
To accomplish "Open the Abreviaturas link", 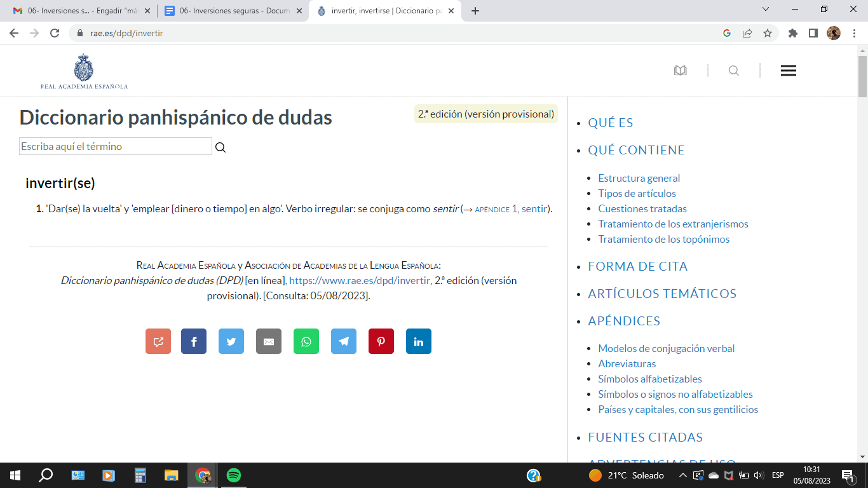I will click(627, 363).
